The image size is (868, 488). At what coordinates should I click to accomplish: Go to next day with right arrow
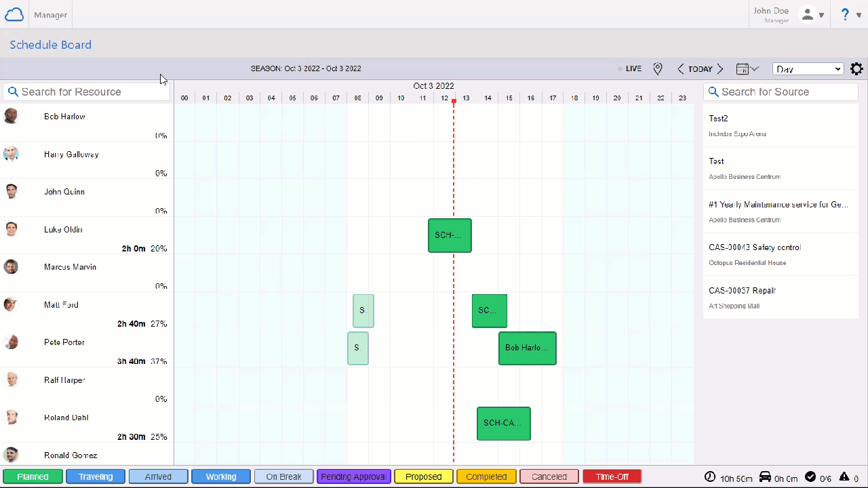click(720, 68)
